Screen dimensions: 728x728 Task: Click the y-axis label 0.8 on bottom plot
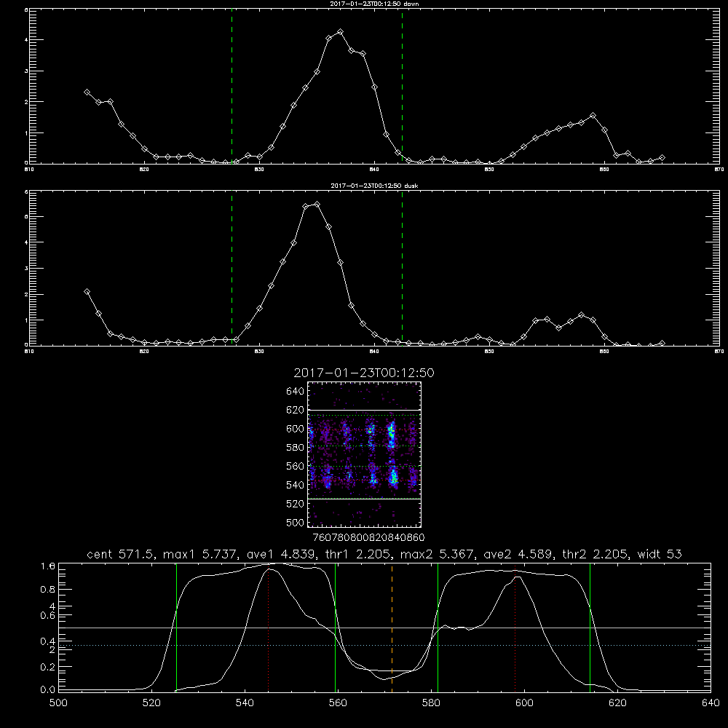pos(48,589)
